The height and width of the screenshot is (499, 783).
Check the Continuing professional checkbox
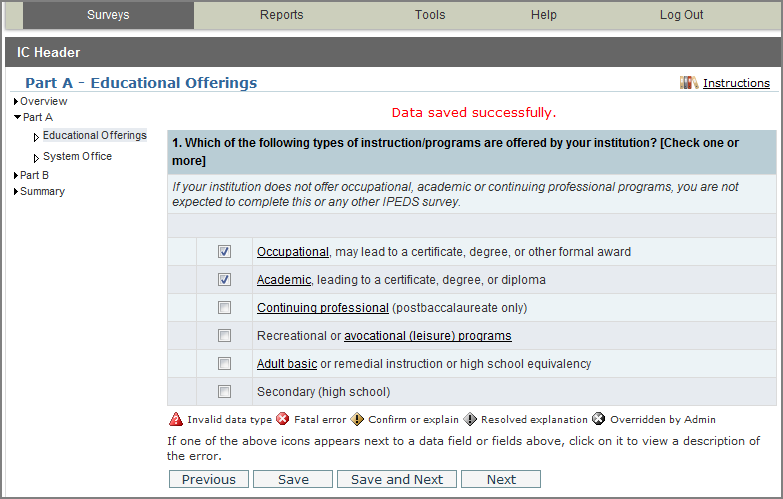[x=224, y=308]
